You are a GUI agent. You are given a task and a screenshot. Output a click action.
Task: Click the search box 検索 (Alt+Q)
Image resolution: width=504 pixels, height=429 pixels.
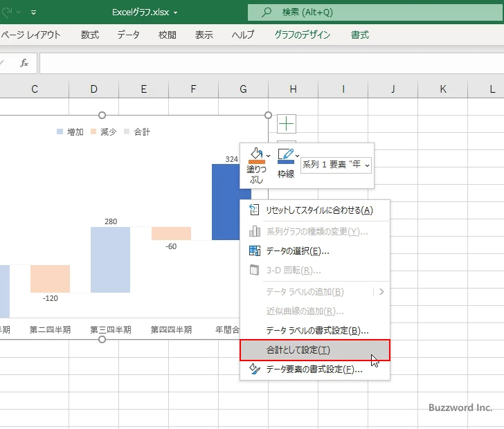375,12
